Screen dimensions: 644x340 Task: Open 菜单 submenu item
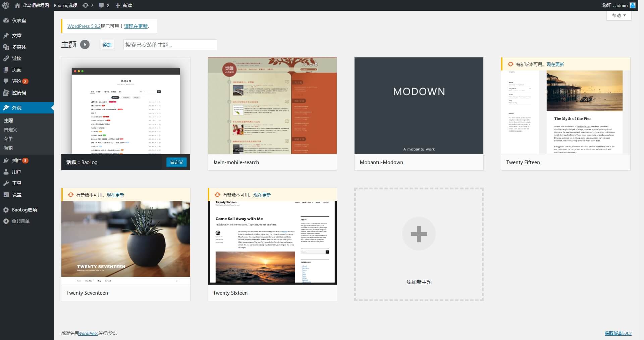pyautogui.click(x=8, y=139)
